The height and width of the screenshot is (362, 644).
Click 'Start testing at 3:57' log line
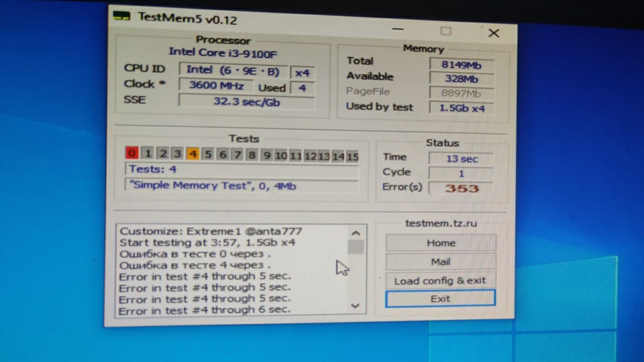tap(207, 242)
